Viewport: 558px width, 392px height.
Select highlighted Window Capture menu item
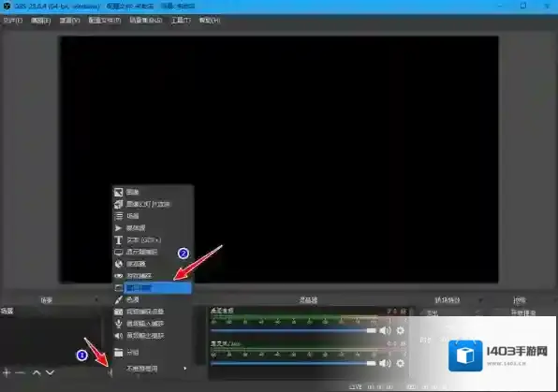(x=157, y=288)
